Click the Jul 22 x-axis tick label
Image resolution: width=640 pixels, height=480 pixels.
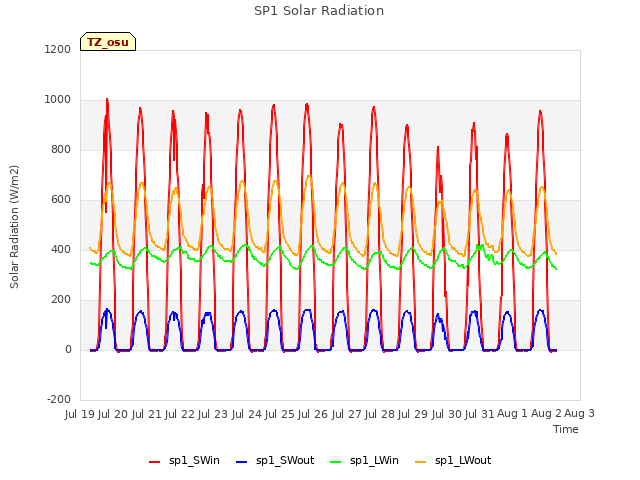pos(180,414)
